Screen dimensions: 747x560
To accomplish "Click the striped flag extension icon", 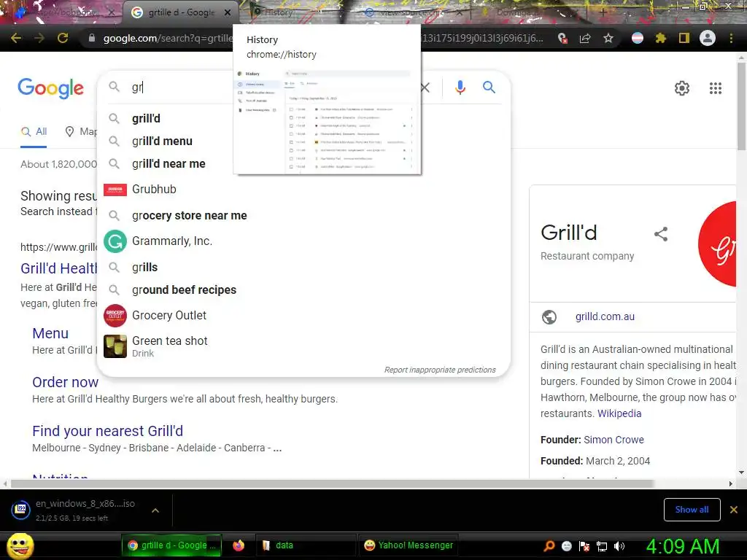I will (x=638, y=38).
